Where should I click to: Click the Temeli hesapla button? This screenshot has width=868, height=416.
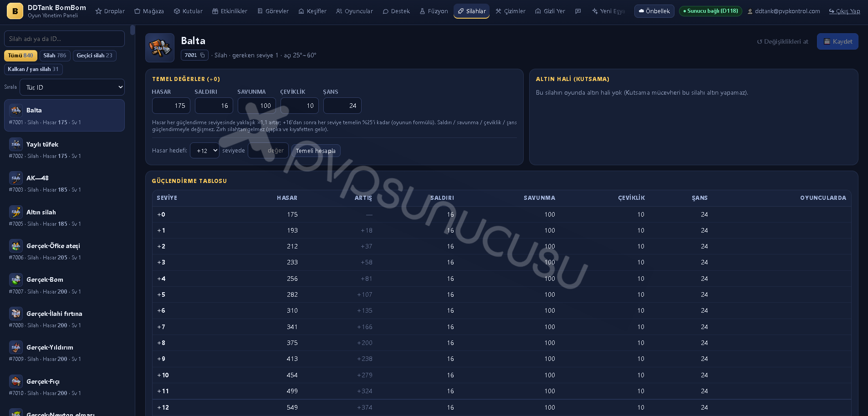pyautogui.click(x=316, y=151)
